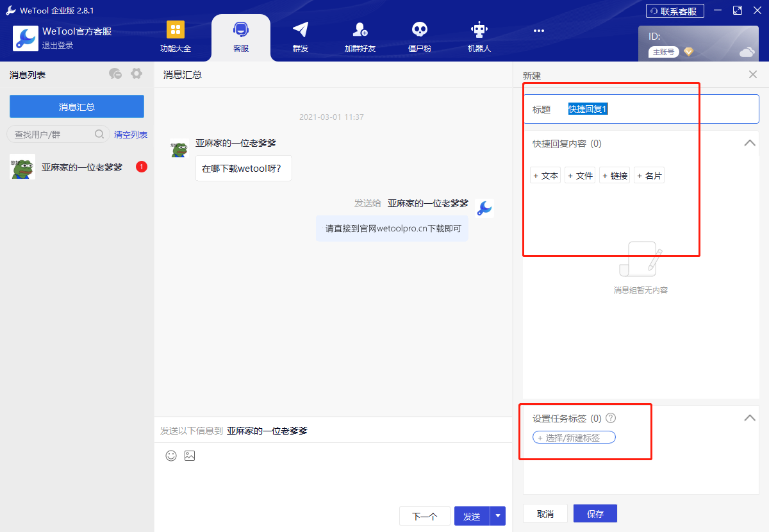This screenshot has width=769, height=532.
Task: Click the message 在哪下载wetool呀?
Action: coord(244,169)
